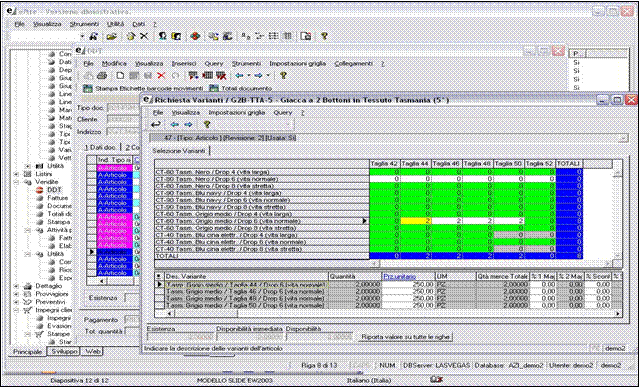This screenshot has height=388, width=640.
Task: Click the TOTALI column header
Action: coord(569,163)
